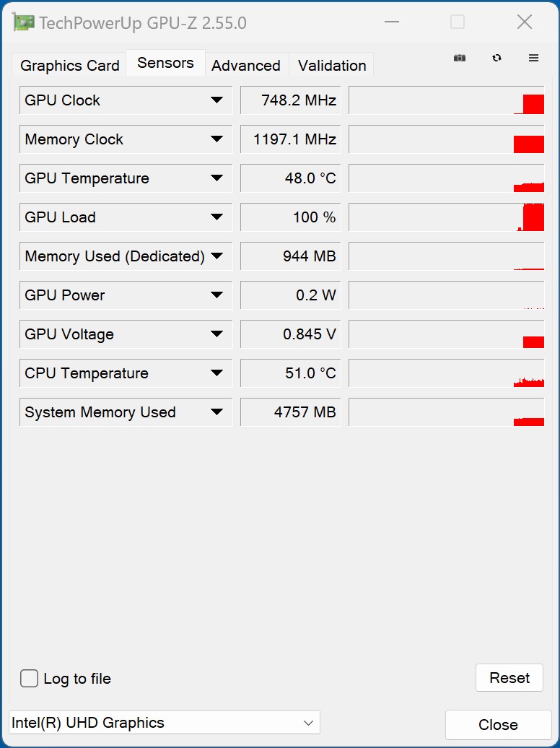This screenshot has height=748, width=560.
Task: Click the refresh sensors icon
Action: (x=496, y=58)
